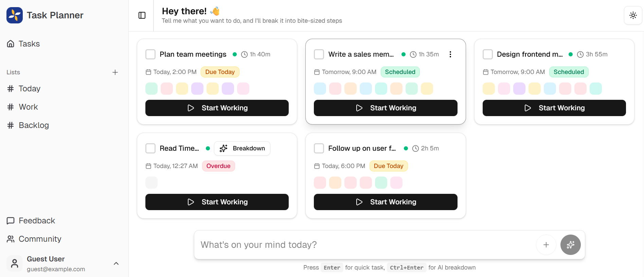This screenshot has width=644, height=277.
Task: Check the Follow up on user feedback task
Action: (x=319, y=148)
